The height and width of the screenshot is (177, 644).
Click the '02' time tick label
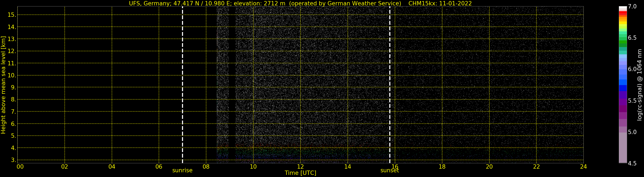(65, 166)
